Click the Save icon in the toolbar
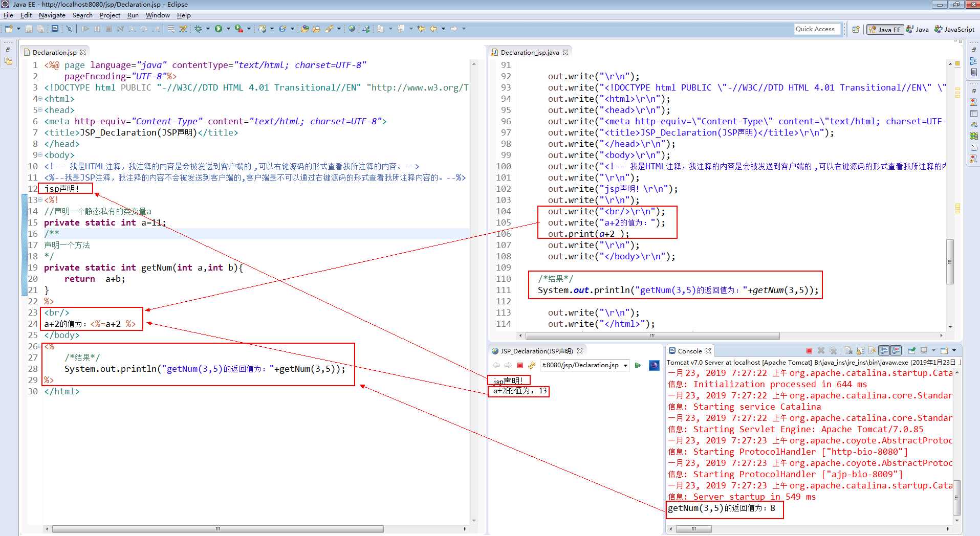Image resolution: width=980 pixels, height=536 pixels. [x=29, y=29]
